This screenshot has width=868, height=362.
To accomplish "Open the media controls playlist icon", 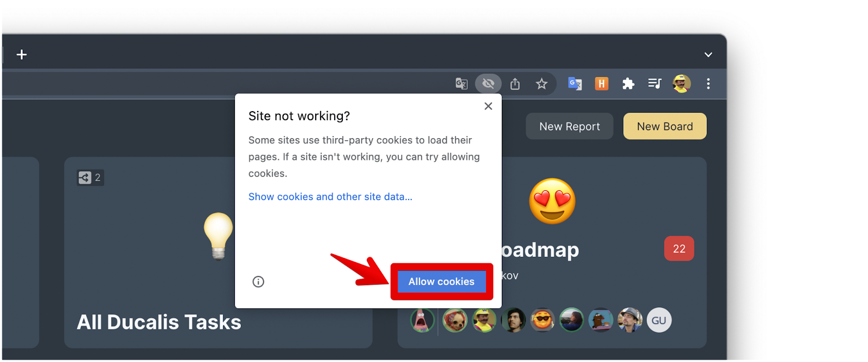I will point(655,83).
